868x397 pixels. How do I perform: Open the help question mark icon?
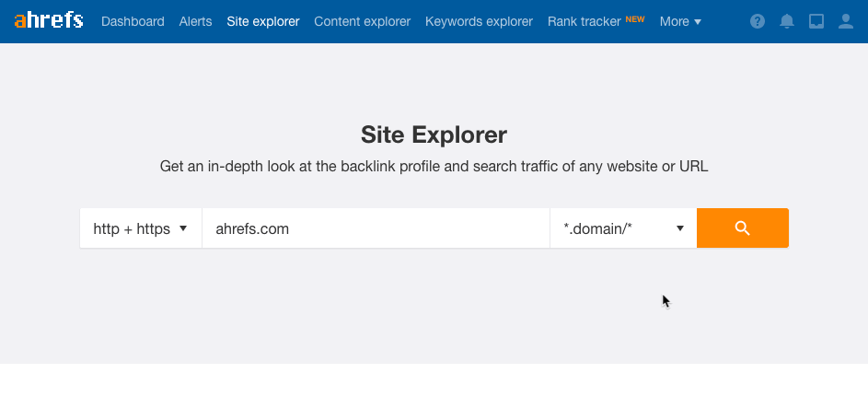click(758, 21)
